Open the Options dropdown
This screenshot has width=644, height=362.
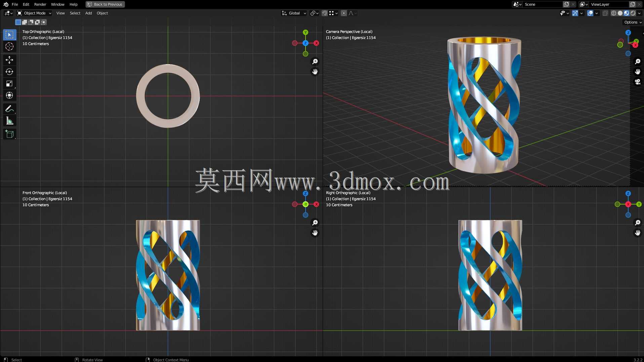click(x=633, y=22)
